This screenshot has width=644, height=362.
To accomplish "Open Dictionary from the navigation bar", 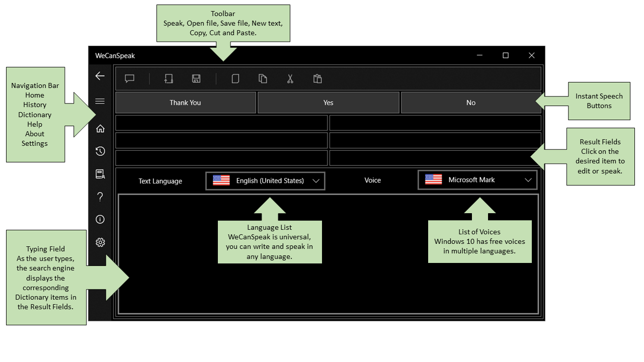I will 100,174.
